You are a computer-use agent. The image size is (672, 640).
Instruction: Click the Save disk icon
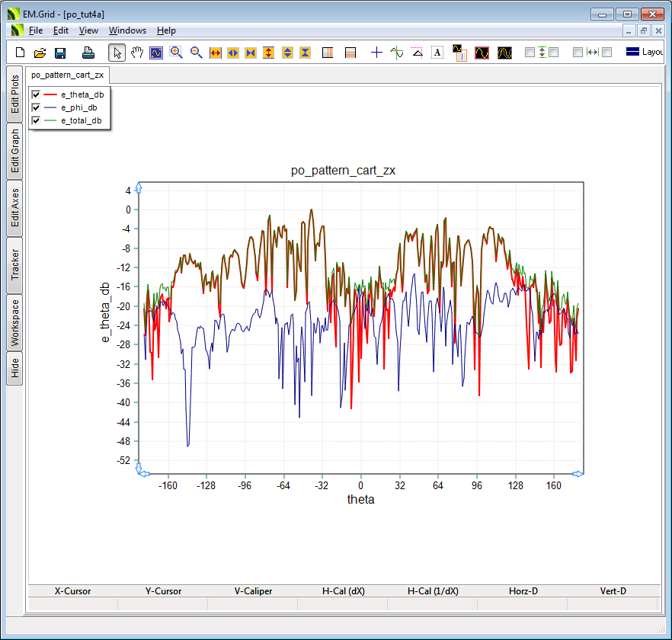point(60,53)
